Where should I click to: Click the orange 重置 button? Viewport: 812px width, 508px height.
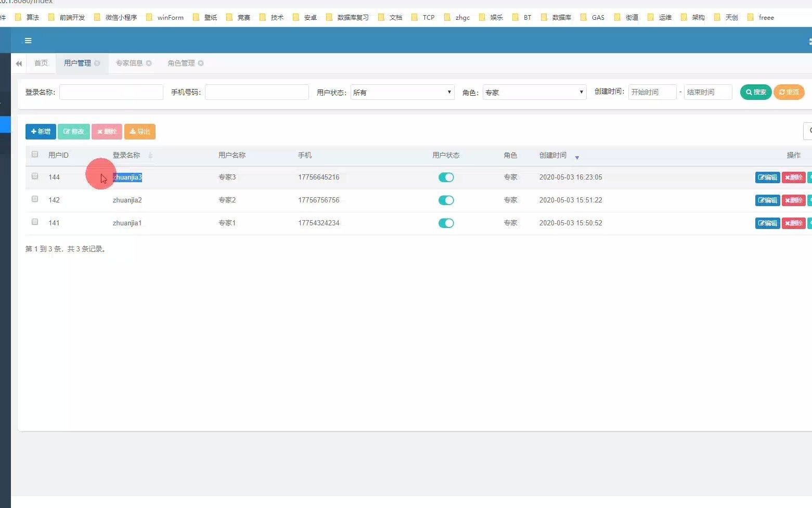point(789,92)
